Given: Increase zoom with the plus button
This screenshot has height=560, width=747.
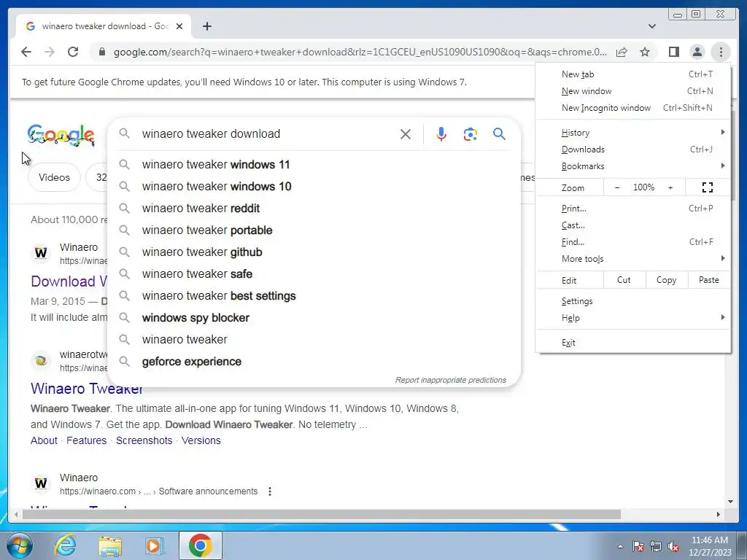Looking at the screenshot, I should click(670, 187).
